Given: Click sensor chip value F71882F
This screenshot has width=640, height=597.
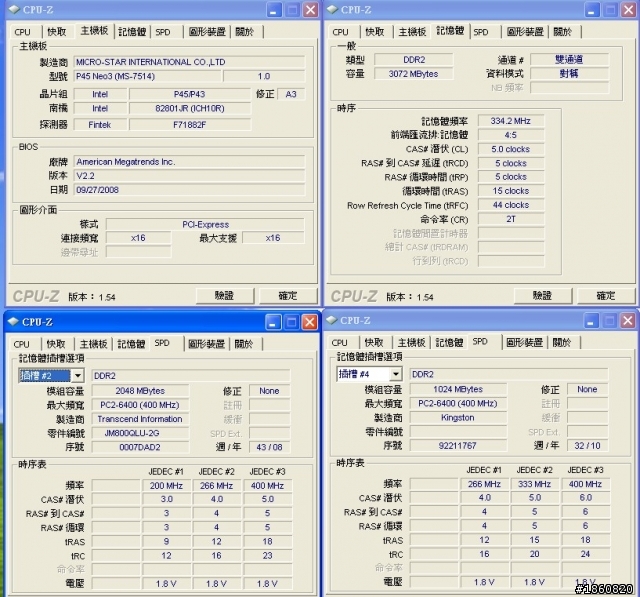Looking at the screenshot, I should 190,125.
